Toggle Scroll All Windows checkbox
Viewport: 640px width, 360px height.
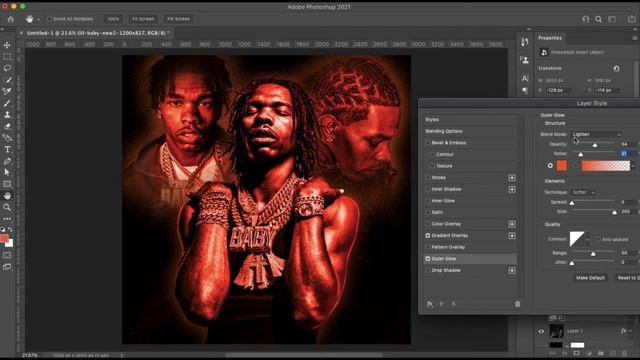(x=50, y=19)
